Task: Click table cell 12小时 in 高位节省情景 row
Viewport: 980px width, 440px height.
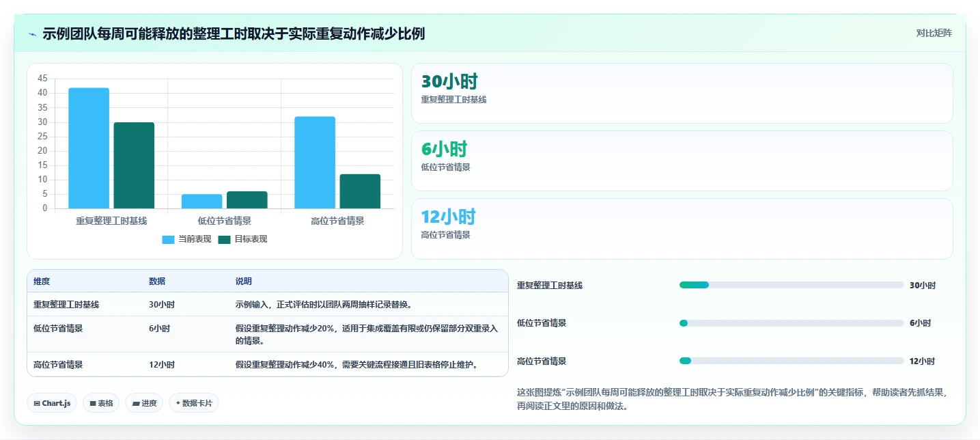Action: [162, 365]
